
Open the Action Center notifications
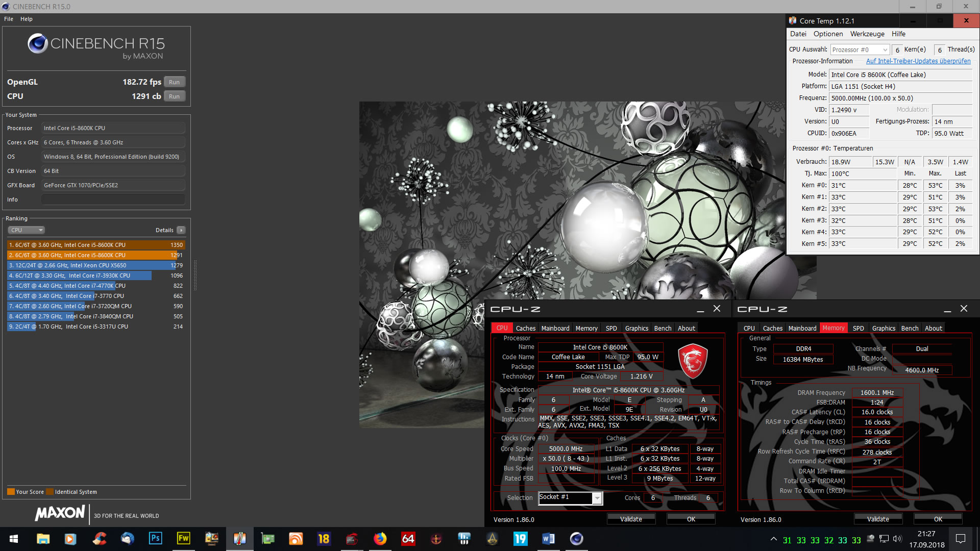[960, 539]
